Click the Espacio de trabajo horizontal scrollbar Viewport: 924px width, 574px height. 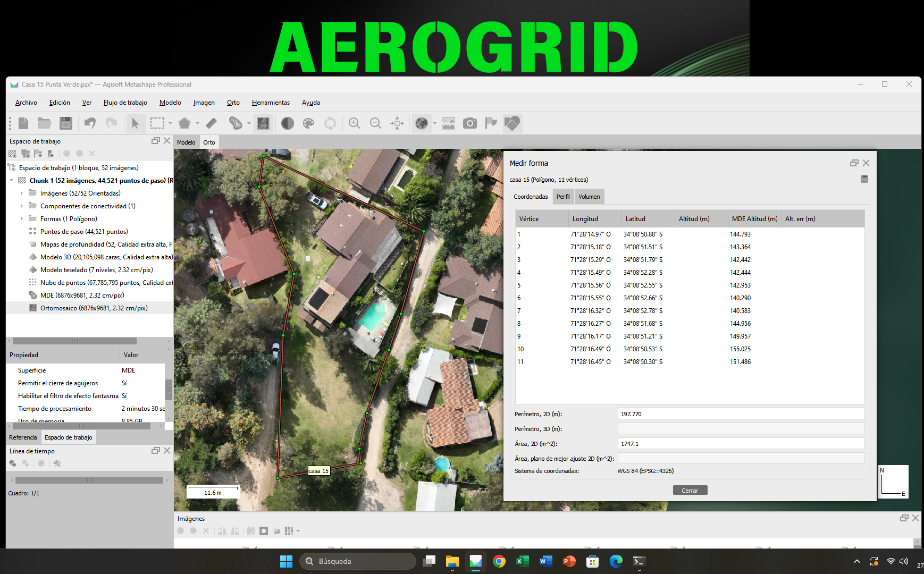[74, 341]
